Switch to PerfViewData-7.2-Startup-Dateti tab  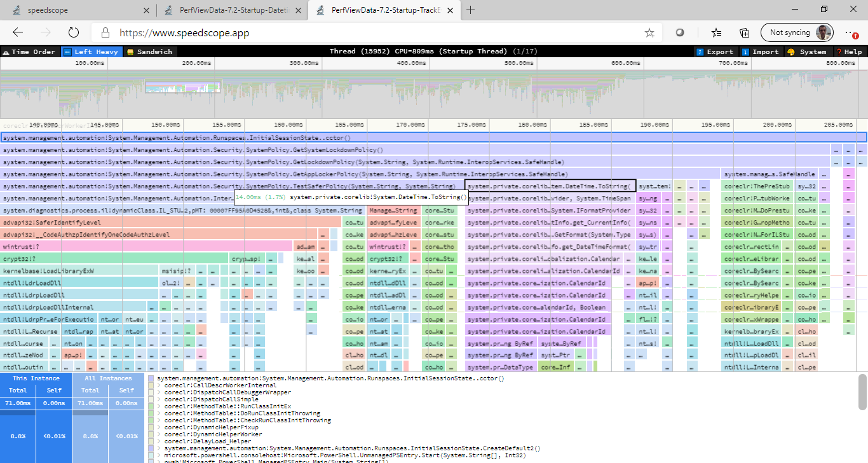(232, 10)
